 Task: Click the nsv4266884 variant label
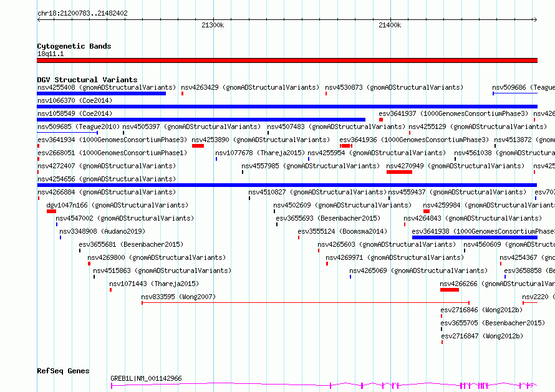107,192
